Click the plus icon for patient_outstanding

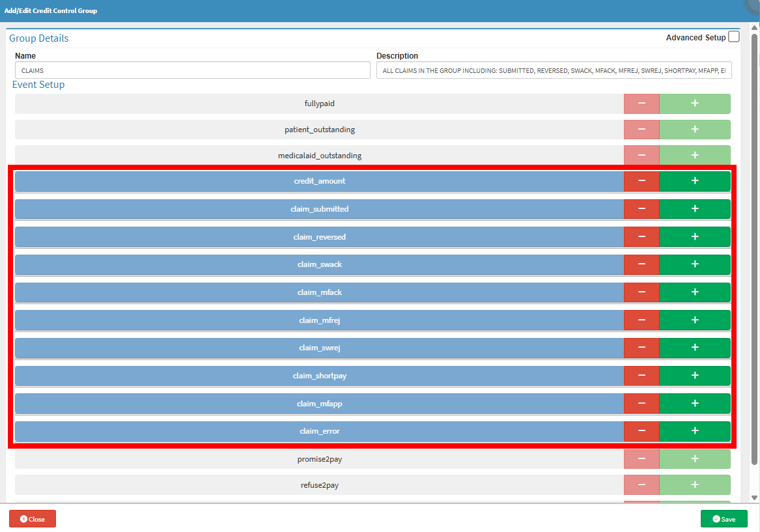pyautogui.click(x=694, y=130)
